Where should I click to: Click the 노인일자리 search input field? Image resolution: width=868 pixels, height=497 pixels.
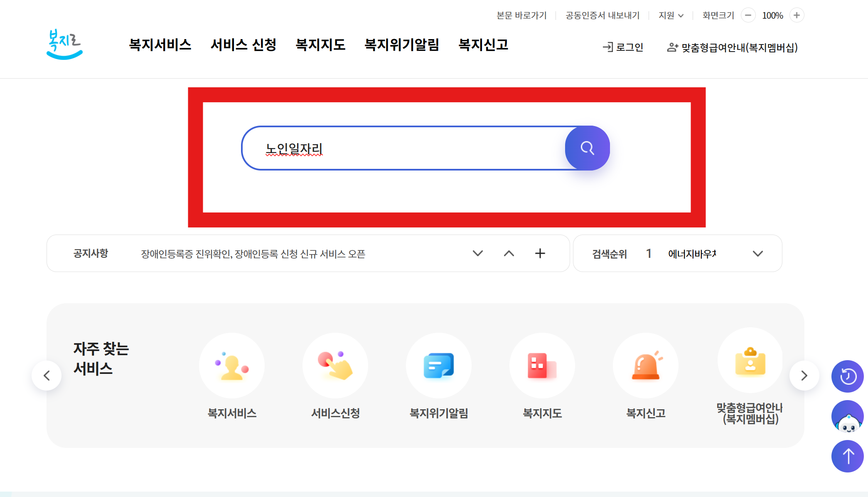[403, 148]
